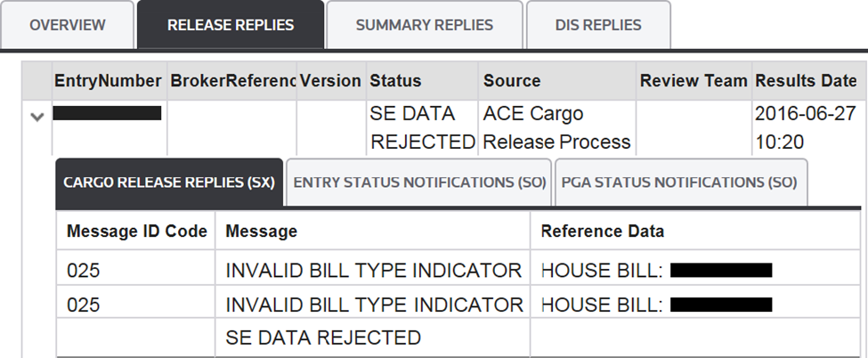Open the DIS Replies tab
Screen dimensions: 868x358
tap(597, 25)
